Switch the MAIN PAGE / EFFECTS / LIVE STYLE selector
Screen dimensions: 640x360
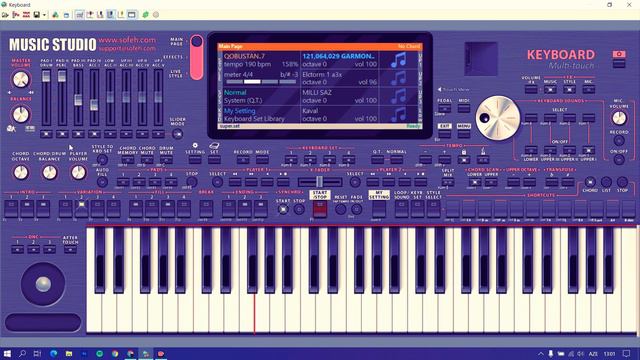196,57
